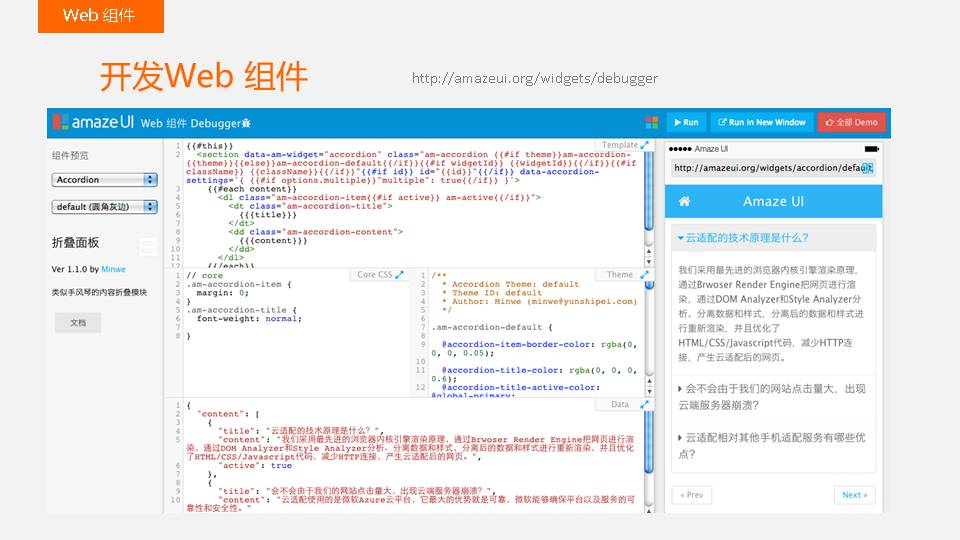Click Run in New Window button

[x=760, y=122]
